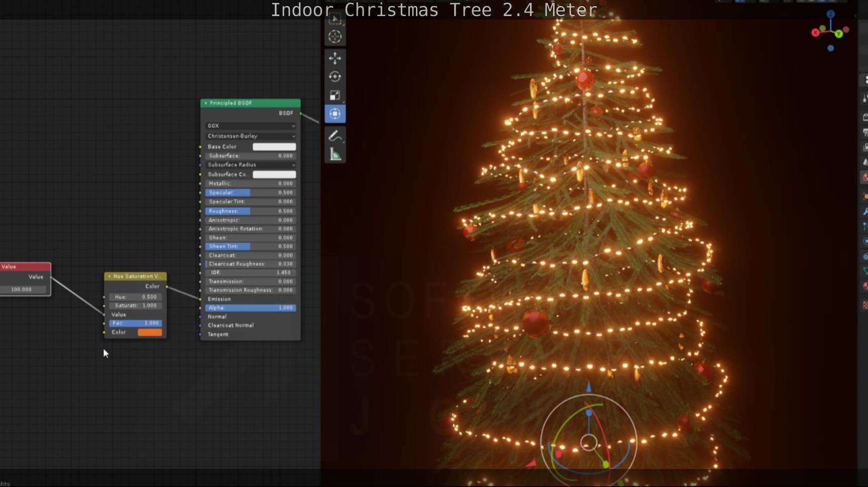This screenshot has height=487, width=868.
Task: Open the World properties tab
Action: (x=865, y=177)
